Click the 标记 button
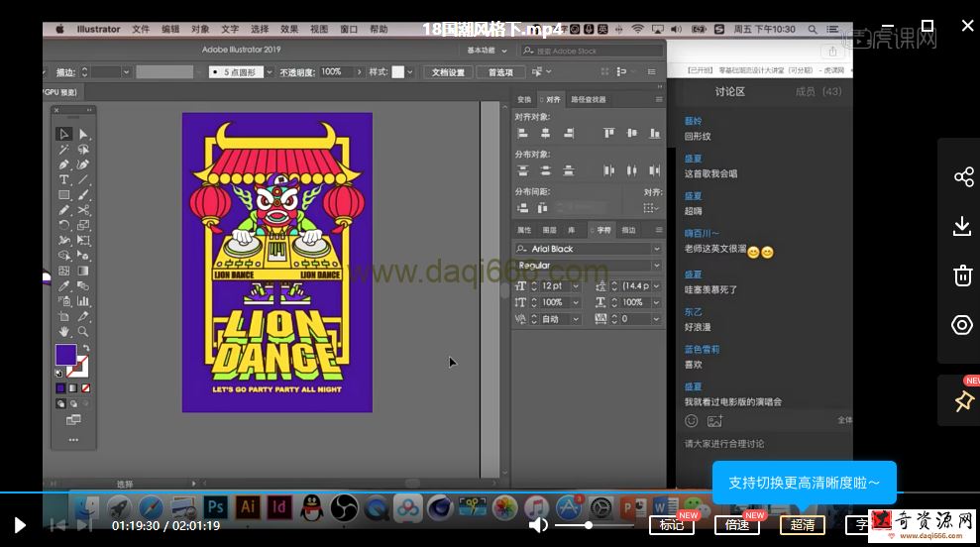Viewport: 980px width, 547px height. [672, 525]
